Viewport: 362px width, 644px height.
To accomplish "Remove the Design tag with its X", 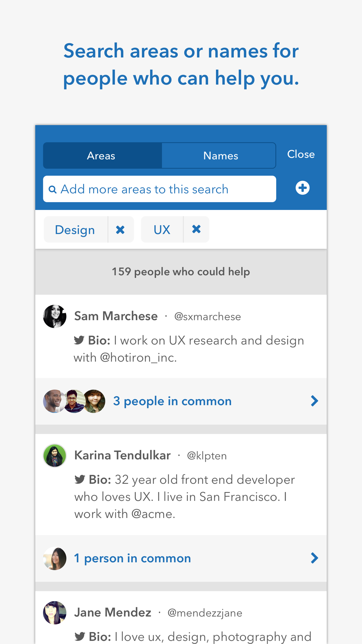I will coord(120,230).
